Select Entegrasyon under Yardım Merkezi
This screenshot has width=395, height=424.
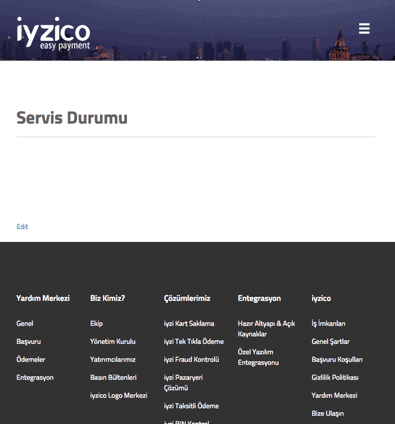(35, 378)
